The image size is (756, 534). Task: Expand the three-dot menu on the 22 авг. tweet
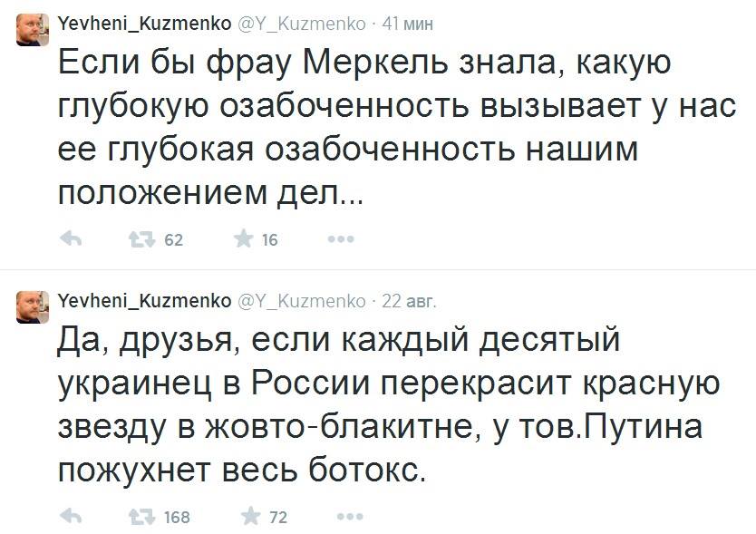[339, 517]
